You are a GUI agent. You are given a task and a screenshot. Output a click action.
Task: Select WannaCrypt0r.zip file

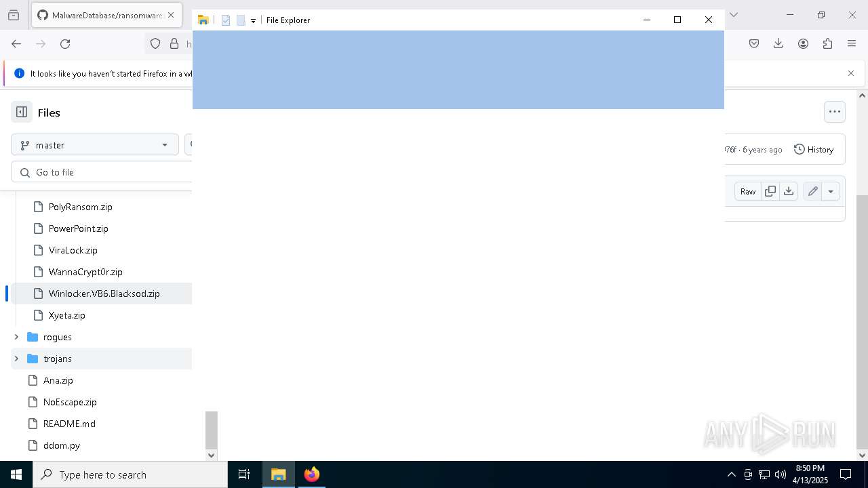pos(85,272)
